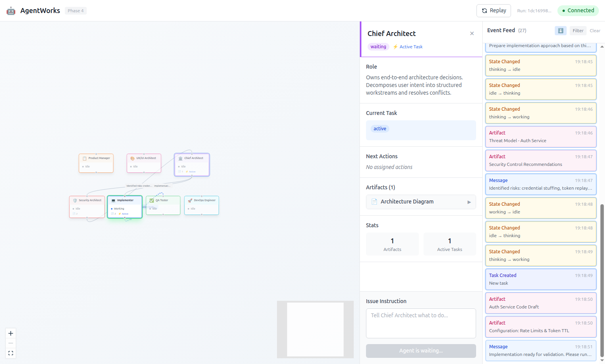The width and height of the screenshot is (605, 364).
Task: Clear the Event Feed
Action: [x=595, y=31]
